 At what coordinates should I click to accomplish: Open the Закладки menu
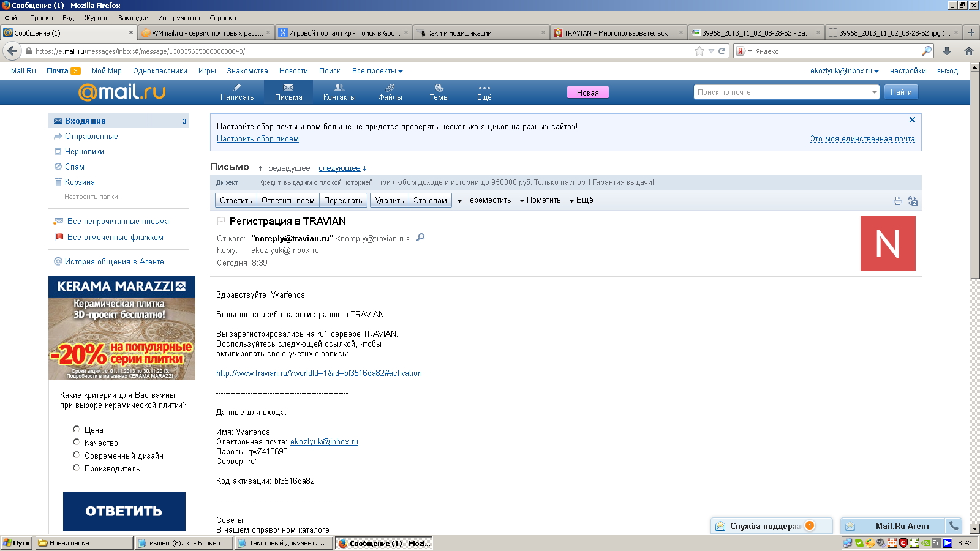coord(134,18)
